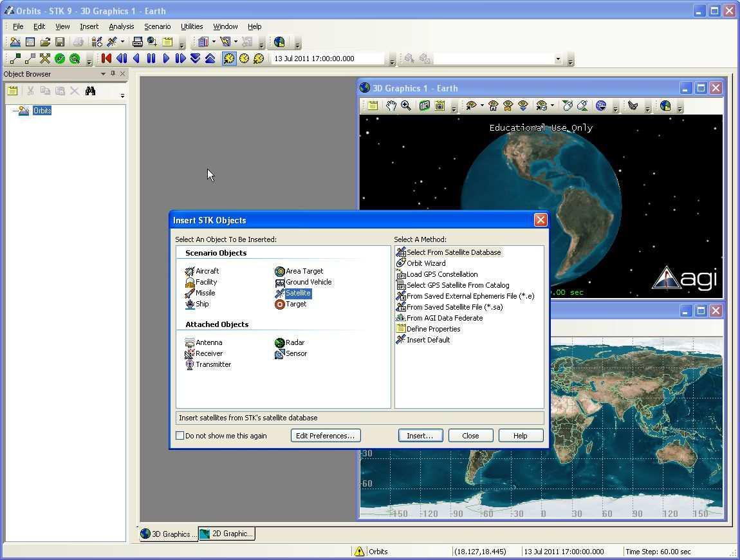The height and width of the screenshot is (560, 740).
Task: Click the green Access tool circle icon
Action: coord(60,59)
